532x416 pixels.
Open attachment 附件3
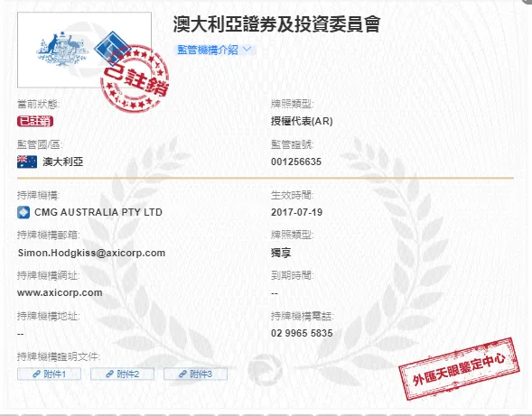coord(195,374)
